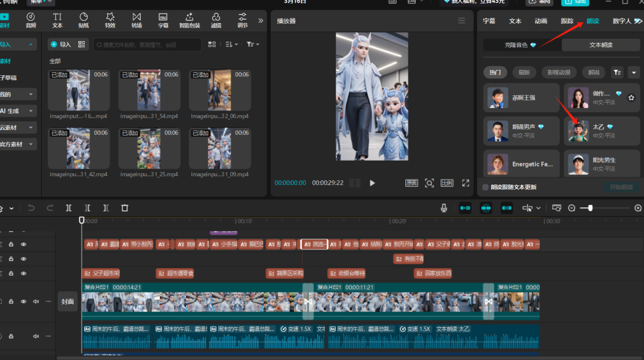This screenshot has width=644, height=360.
Task: Select the 文本朗读 tab
Action: (x=600, y=45)
